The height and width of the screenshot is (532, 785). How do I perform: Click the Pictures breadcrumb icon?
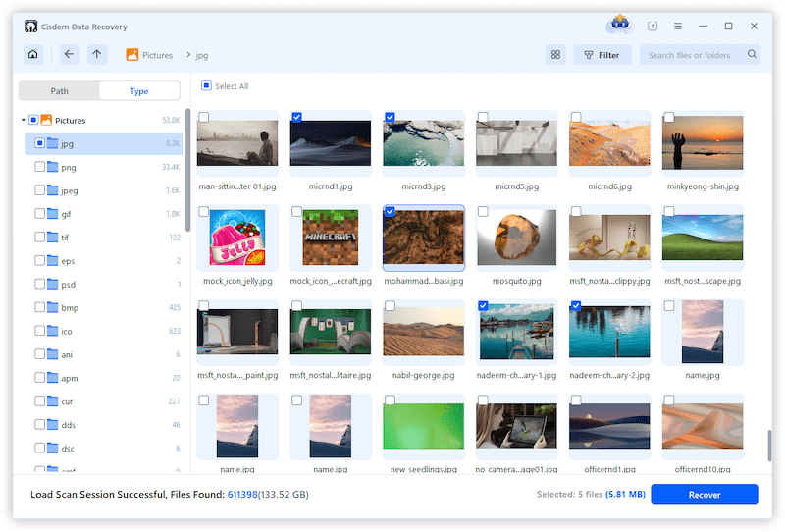point(132,55)
